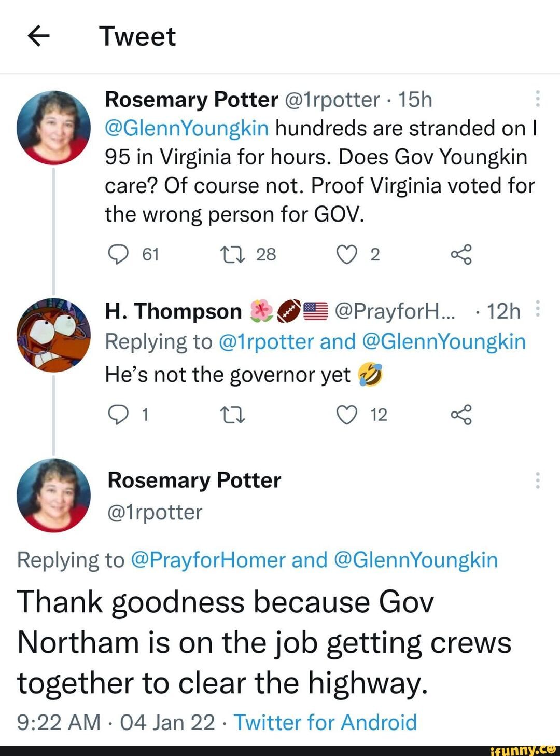This screenshot has width=560, height=756.
Task: View Rosemary Potter's avatar on top tweet
Action: click(x=53, y=128)
